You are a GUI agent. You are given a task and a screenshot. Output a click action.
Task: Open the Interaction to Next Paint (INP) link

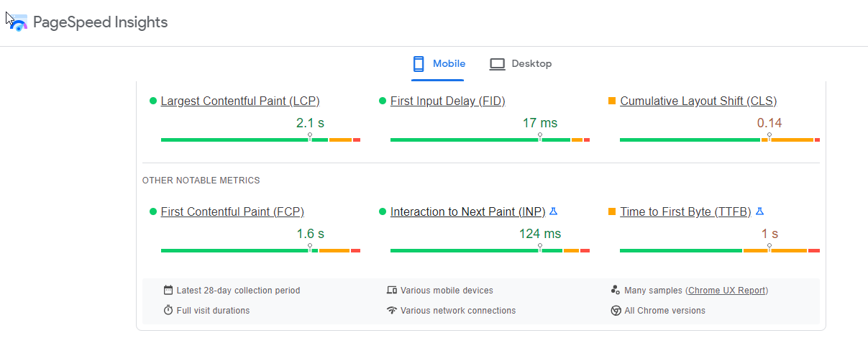coord(468,211)
